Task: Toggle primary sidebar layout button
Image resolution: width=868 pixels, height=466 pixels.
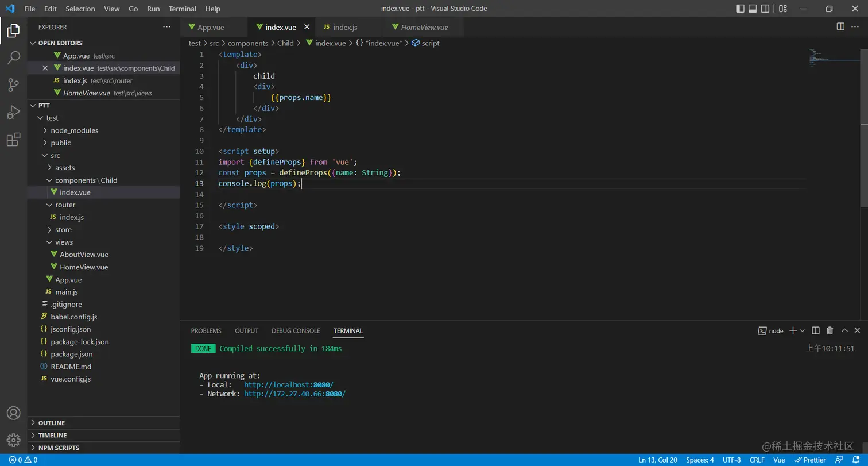Action: 740,9
